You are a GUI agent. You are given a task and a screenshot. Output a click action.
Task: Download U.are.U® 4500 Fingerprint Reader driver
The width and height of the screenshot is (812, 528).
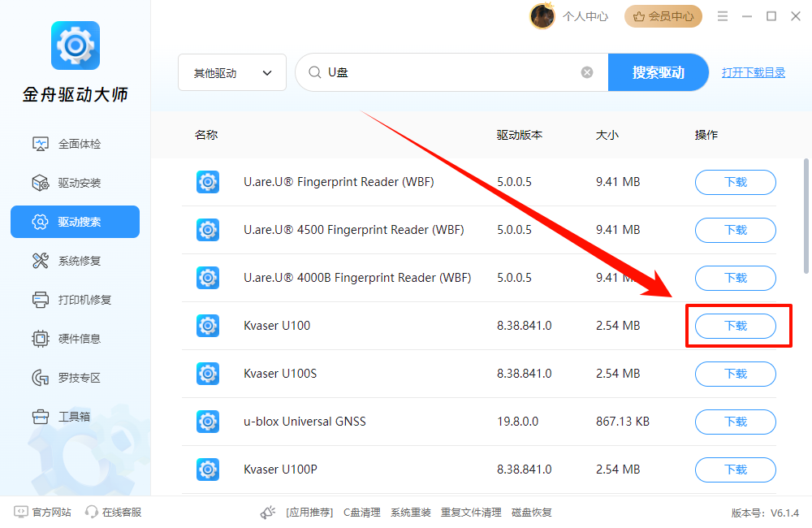736,230
